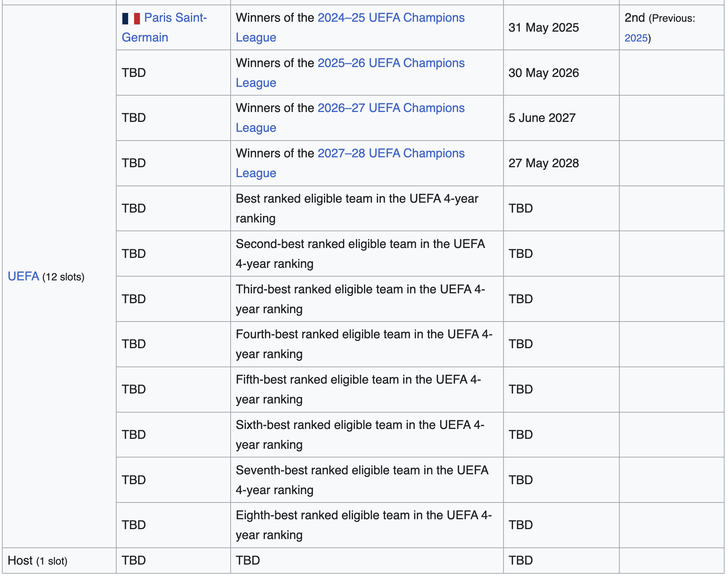Viewport: 728px width, 576px height.
Task: Click TBD team in Host row
Action: (x=134, y=561)
